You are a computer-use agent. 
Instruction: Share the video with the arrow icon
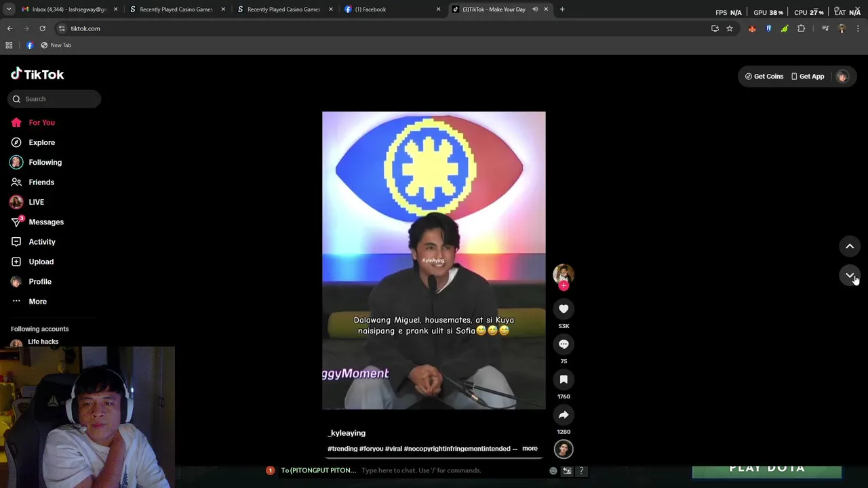coord(564,415)
